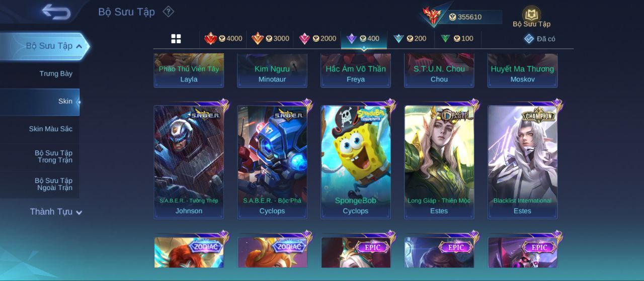
Task: Toggle the Đã có owned filter
Action: (x=539, y=39)
